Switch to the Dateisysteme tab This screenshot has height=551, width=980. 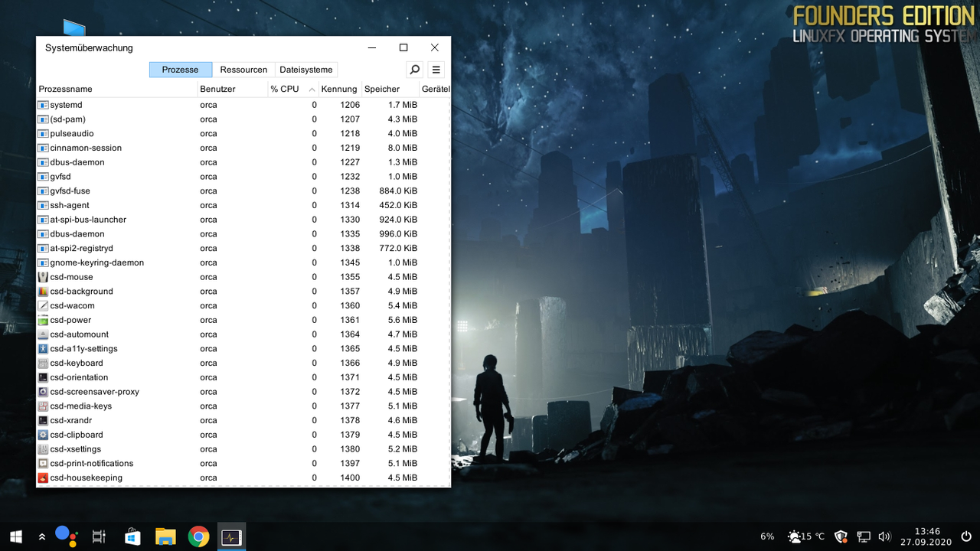pyautogui.click(x=305, y=70)
